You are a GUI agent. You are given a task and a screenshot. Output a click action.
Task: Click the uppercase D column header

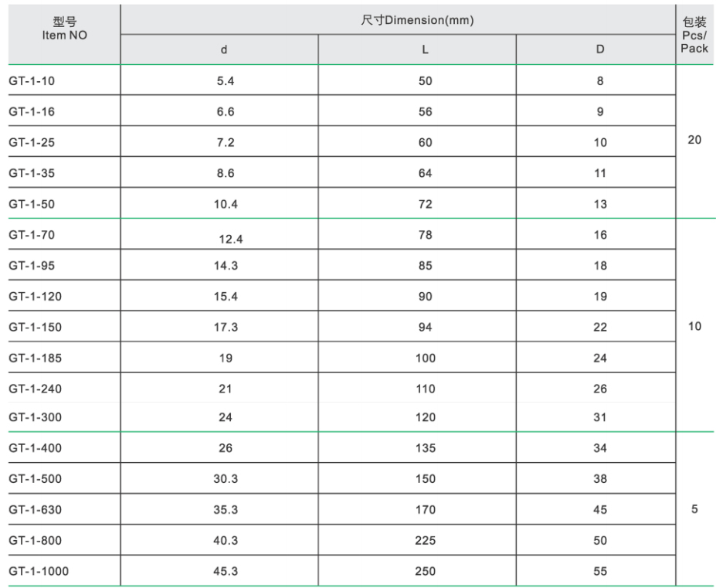click(600, 49)
